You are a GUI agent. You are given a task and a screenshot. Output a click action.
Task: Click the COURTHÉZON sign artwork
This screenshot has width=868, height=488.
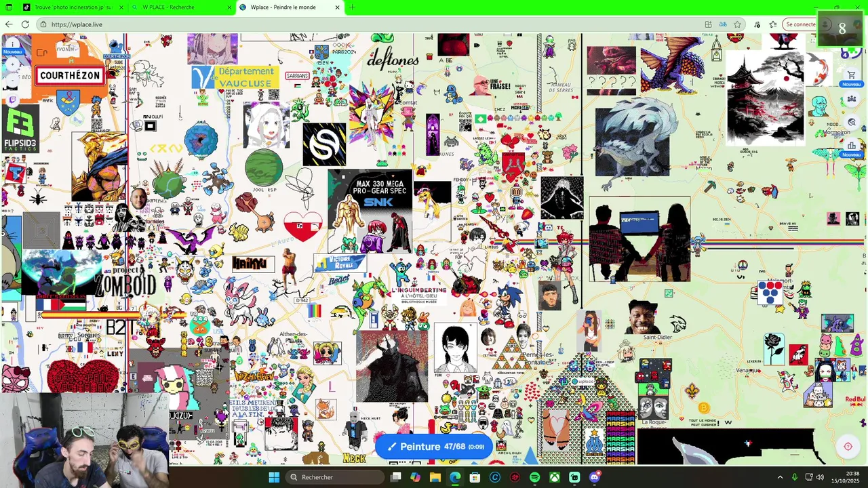click(x=69, y=76)
